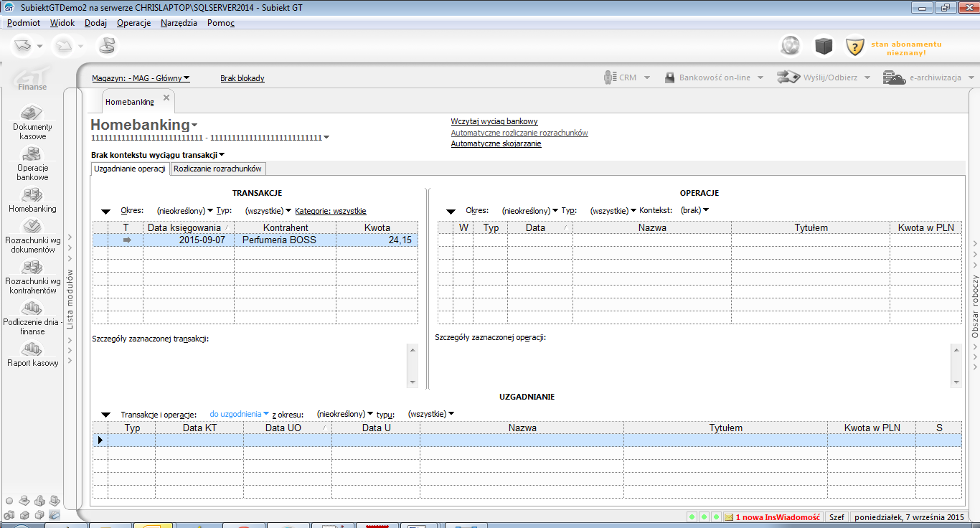The image size is (980, 528).
Task: Select the Uzgadnianie operacji tab
Action: pyautogui.click(x=130, y=169)
